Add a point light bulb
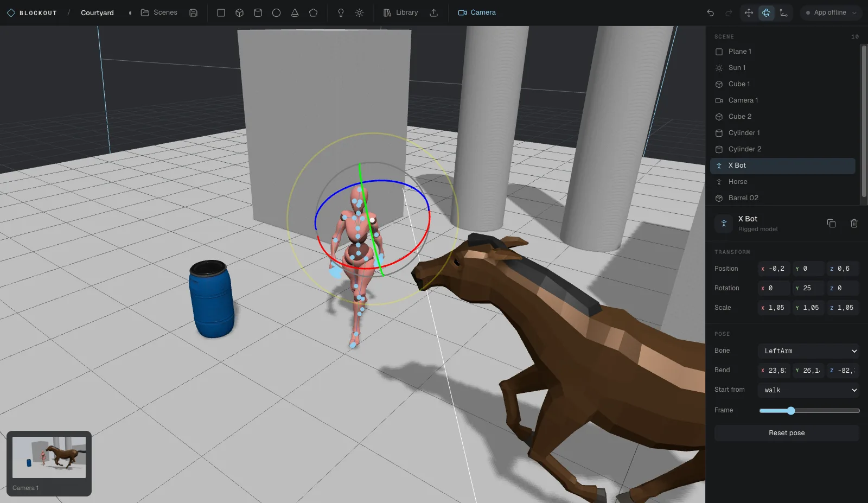The height and width of the screenshot is (503, 868). pyautogui.click(x=341, y=12)
